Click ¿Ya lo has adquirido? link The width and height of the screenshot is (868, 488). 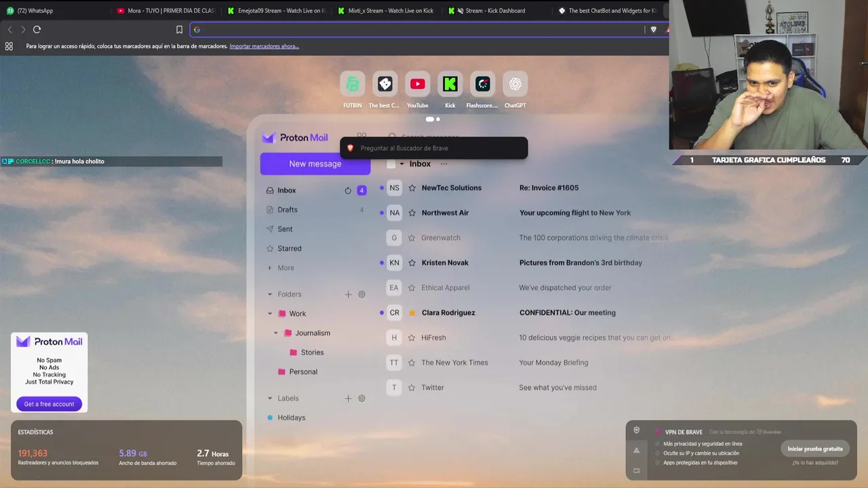coord(815,463)
